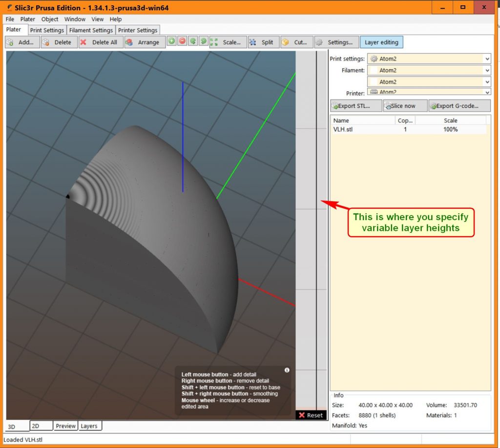Select the 2D view tab

42,426
